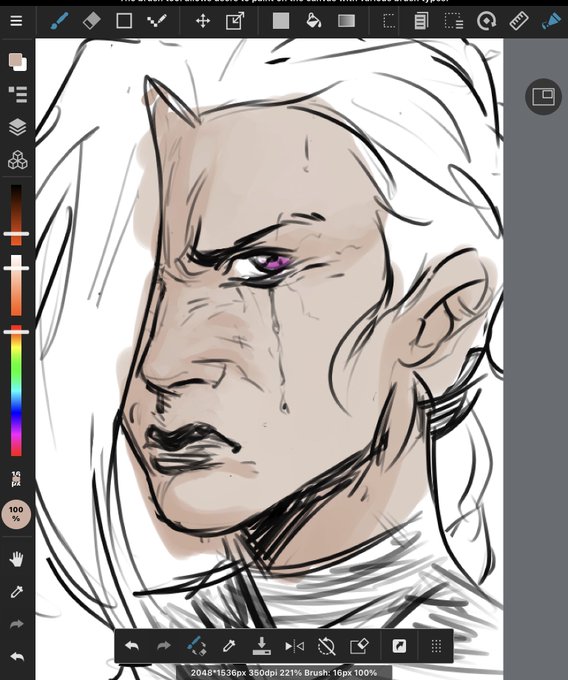
Task: Reset canvas rotation in shortcut bar
Action: (326, 646)
